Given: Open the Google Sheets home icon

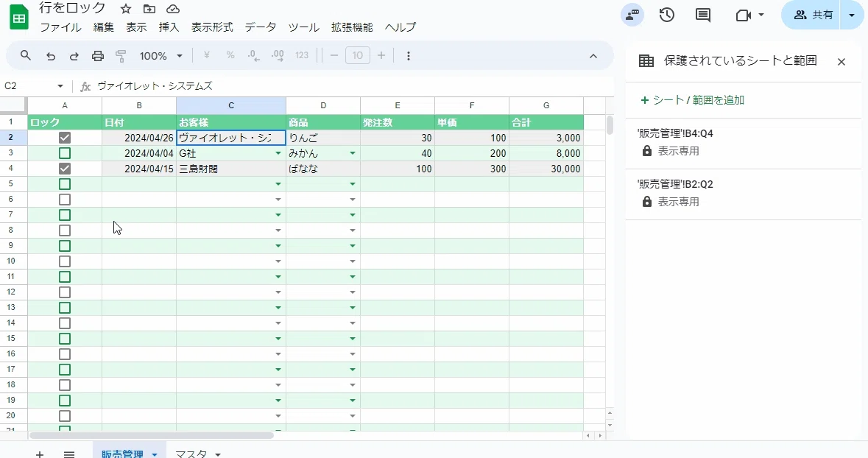Looking at the screenshot, I should (x=19, y=17).
